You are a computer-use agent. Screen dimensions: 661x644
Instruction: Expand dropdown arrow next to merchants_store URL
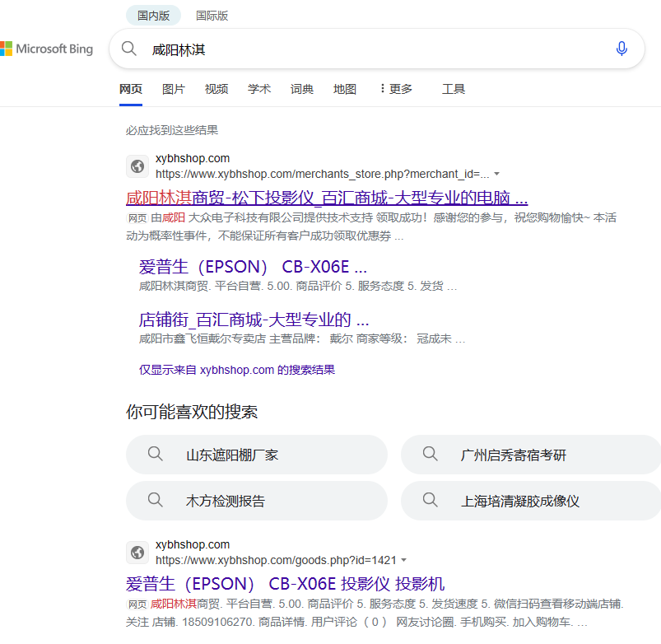496,175
